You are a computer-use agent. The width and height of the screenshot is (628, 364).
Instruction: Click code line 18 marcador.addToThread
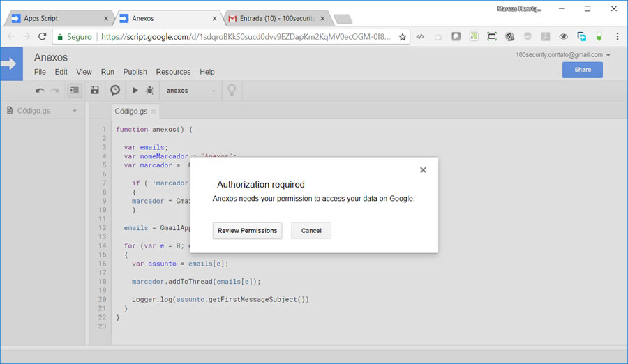click(196, 282)
